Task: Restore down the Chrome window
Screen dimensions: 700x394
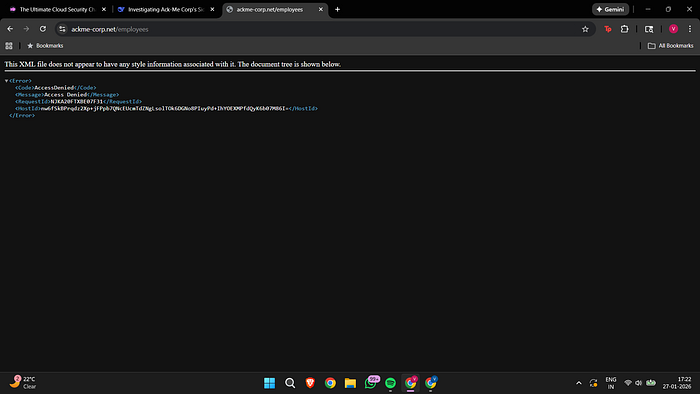Action: point(668,9)
